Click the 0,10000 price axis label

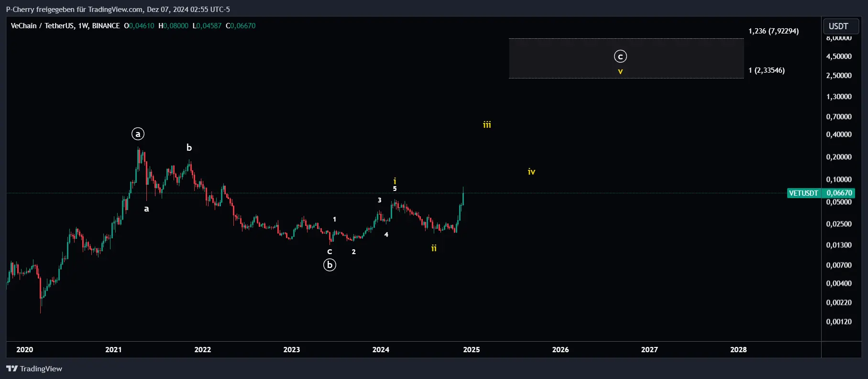[839, 179]
